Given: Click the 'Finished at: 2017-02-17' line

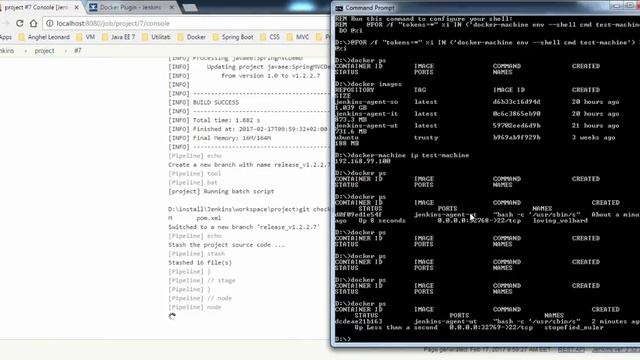Looking at the screenshot, I should (x=248, y=129).
